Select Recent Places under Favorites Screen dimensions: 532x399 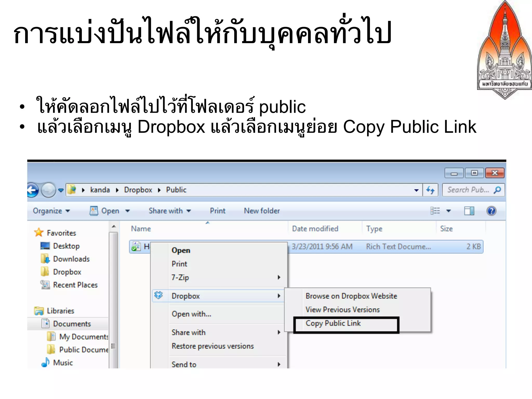coord(75,285)
